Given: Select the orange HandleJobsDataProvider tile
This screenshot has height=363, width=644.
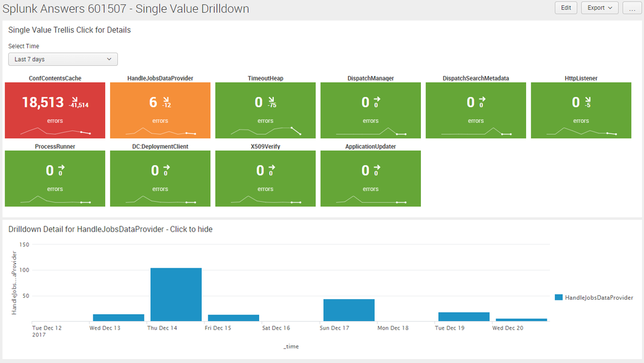Looking at the screenshot, I should tap(160, 110).
